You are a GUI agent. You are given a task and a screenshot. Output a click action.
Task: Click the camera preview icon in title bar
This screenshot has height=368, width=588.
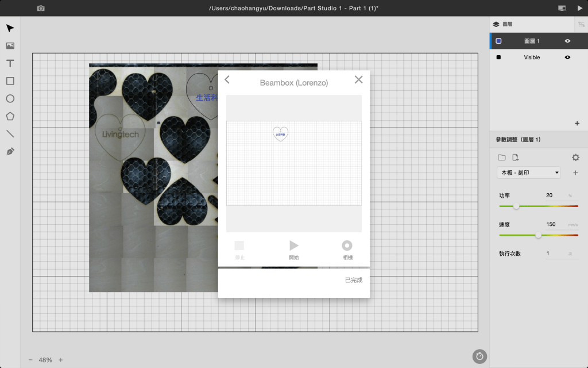pyautogui.click(x=41, y=8)
